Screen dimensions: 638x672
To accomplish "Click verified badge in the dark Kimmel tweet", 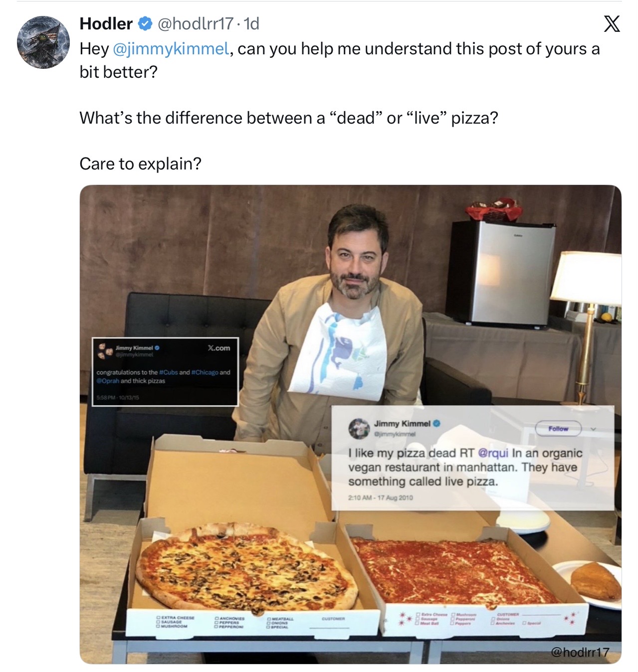I will pyautogui.click(x=157, y=348).
